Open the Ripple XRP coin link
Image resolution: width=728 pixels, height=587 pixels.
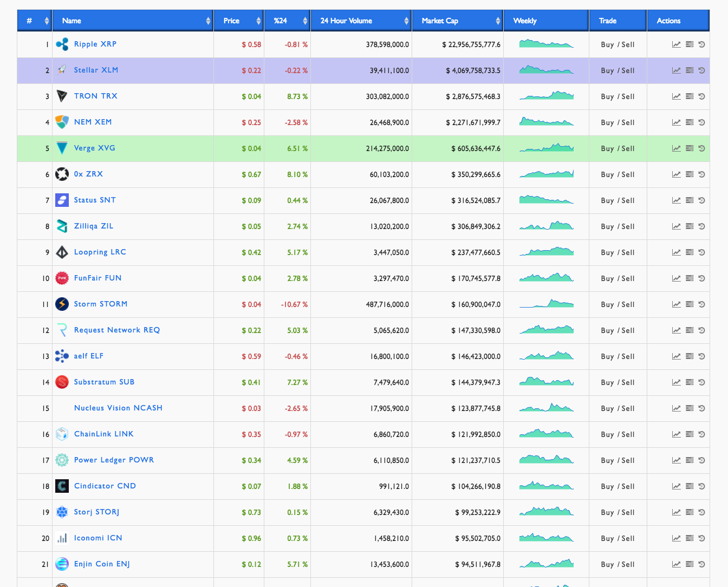pyautogui.click(x=95, y=44)
